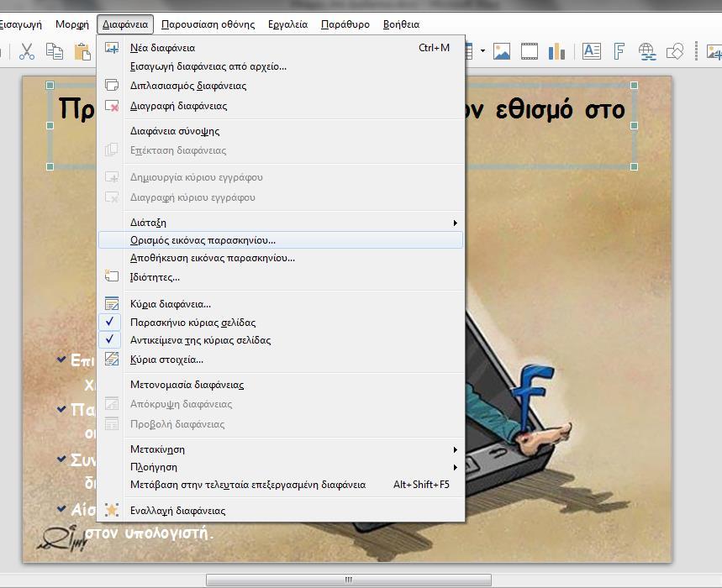Select Μετονομασία διαφάνειας

point(281,385)
